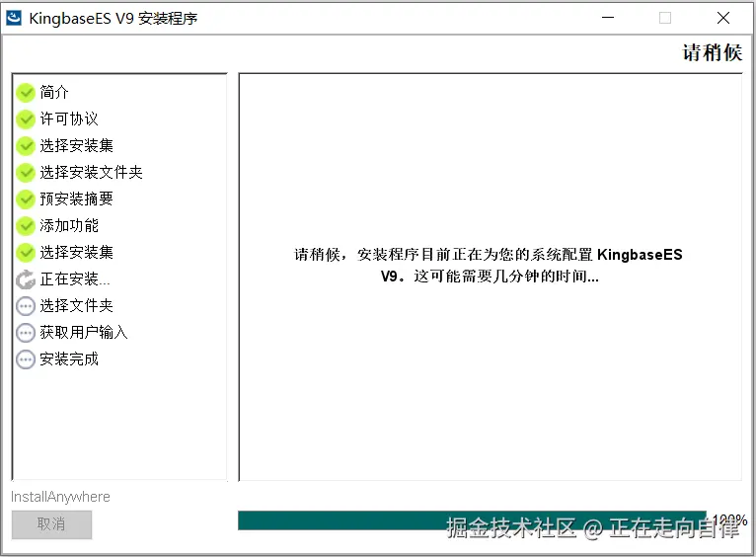The height and width of the screenshot is (557, 756).
Task: Select the 正在安装... step label
Action: pos(75,278)
